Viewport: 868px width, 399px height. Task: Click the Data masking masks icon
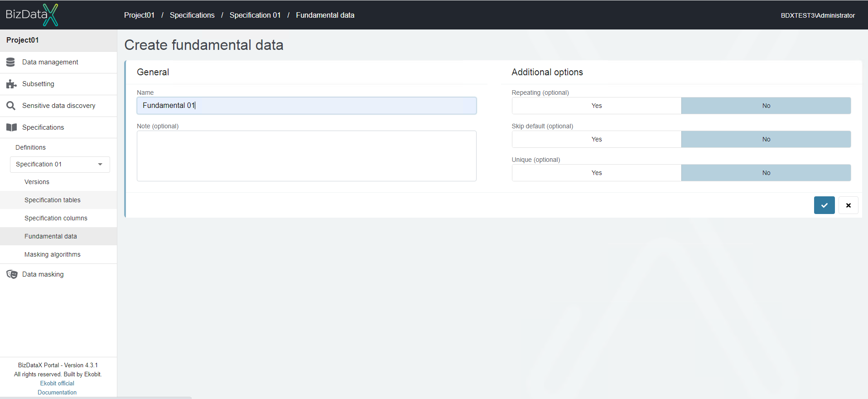point(12,274)
